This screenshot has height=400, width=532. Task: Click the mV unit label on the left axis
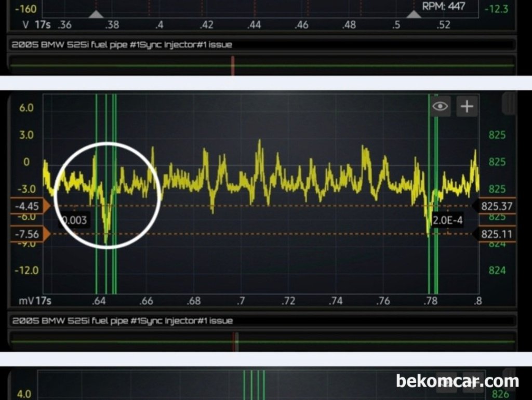(x=26, y=301)
